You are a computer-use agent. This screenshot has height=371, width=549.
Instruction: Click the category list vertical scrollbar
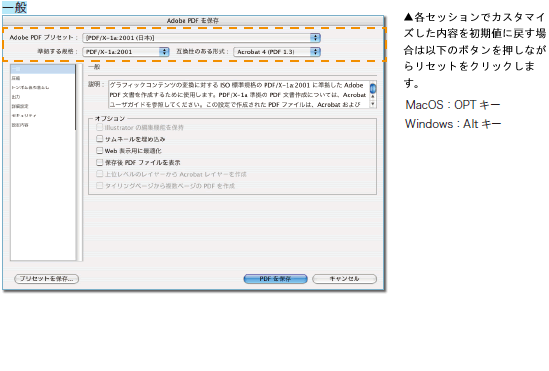coord(79,162)
